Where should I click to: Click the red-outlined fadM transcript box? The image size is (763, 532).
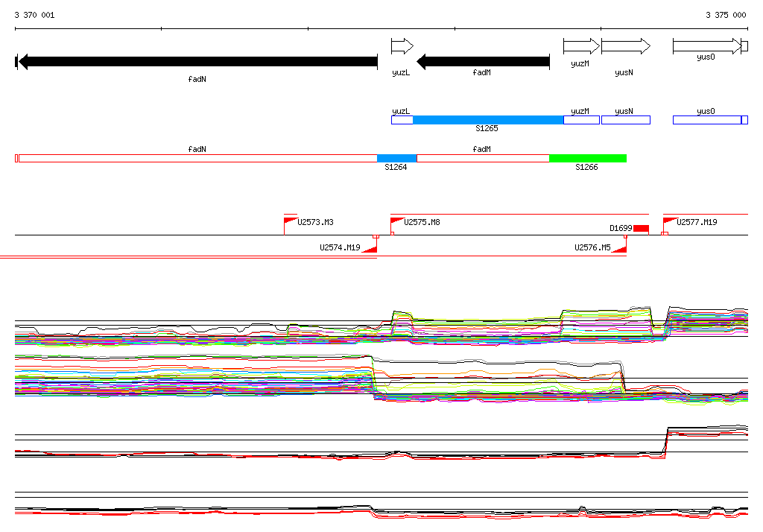[483, 158]
